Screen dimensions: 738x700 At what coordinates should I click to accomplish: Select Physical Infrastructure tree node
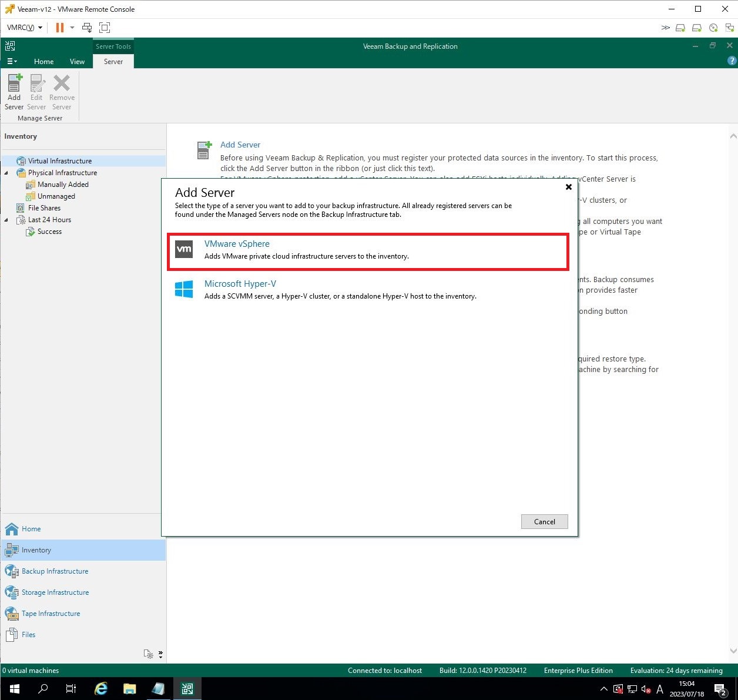click(x=62, y=173)
